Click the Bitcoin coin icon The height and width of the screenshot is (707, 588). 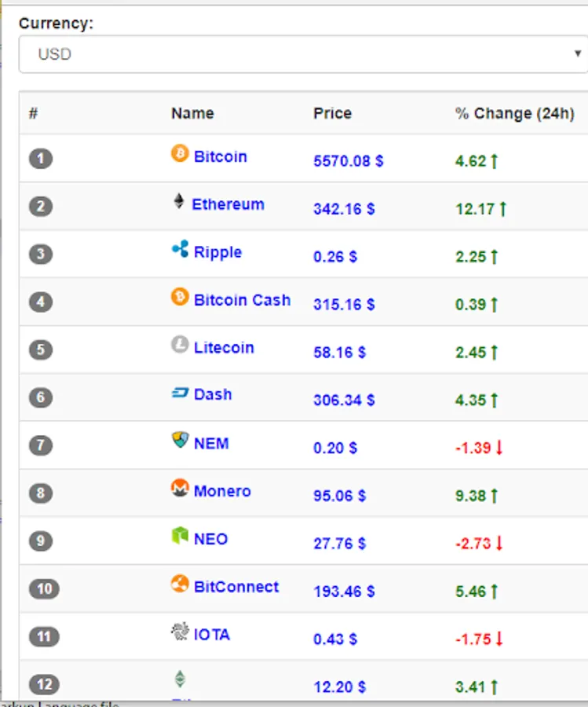[x=180, y=153]
